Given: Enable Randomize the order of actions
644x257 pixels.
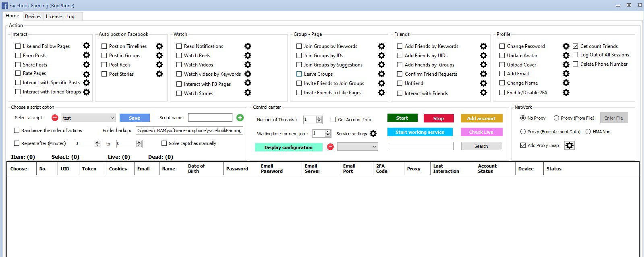Looking at the screenshot, I should (x=17, y=131).
